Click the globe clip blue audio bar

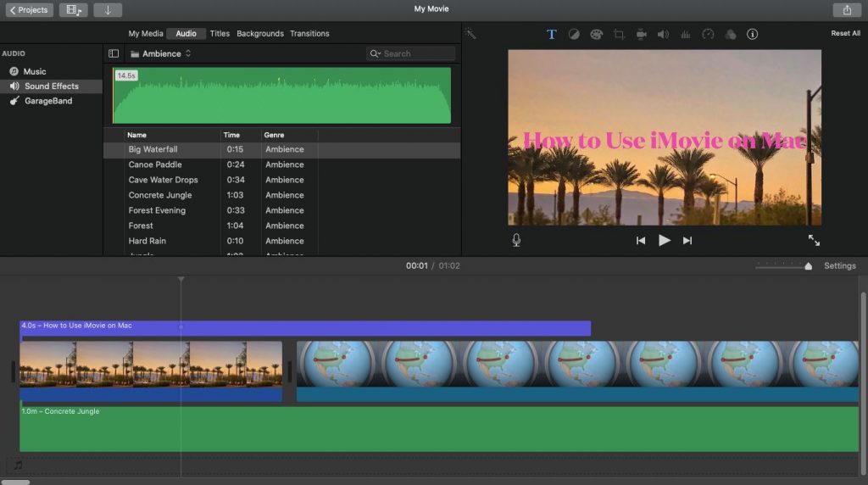click(577, 394)
